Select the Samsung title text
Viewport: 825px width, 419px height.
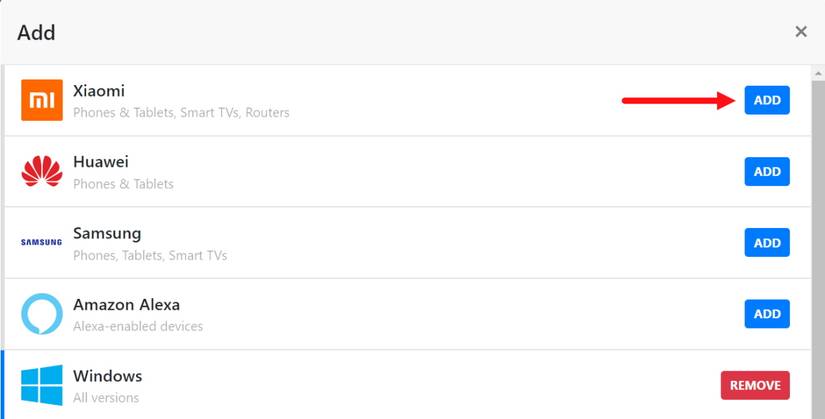click(x=107, y=233)
